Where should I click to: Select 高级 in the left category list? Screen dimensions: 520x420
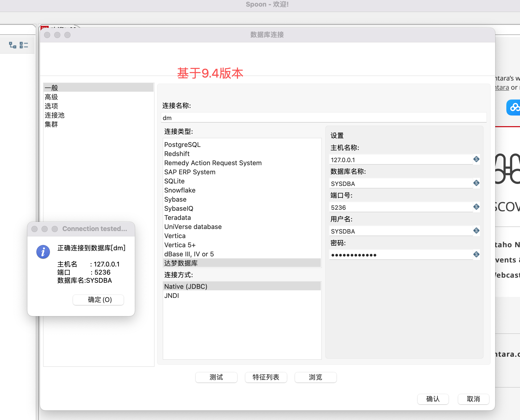click(x=51, y=97)
